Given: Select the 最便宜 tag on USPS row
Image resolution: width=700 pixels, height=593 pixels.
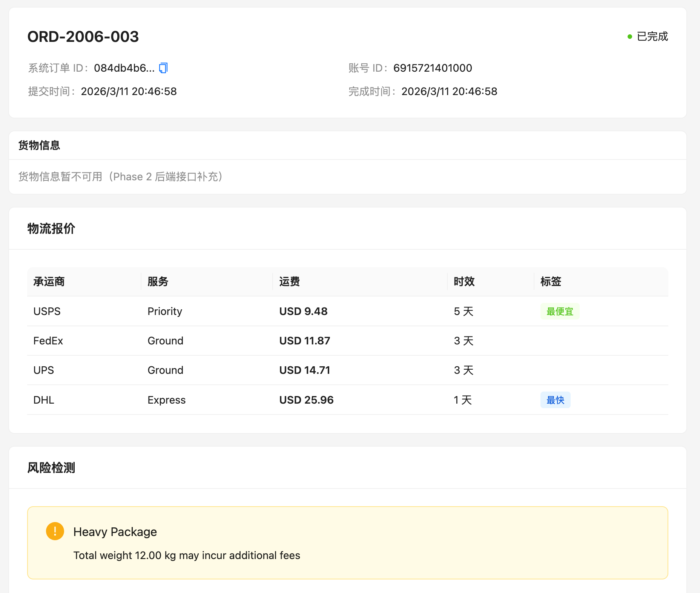Looking at the screenshot, I should [x=560, y=312].
